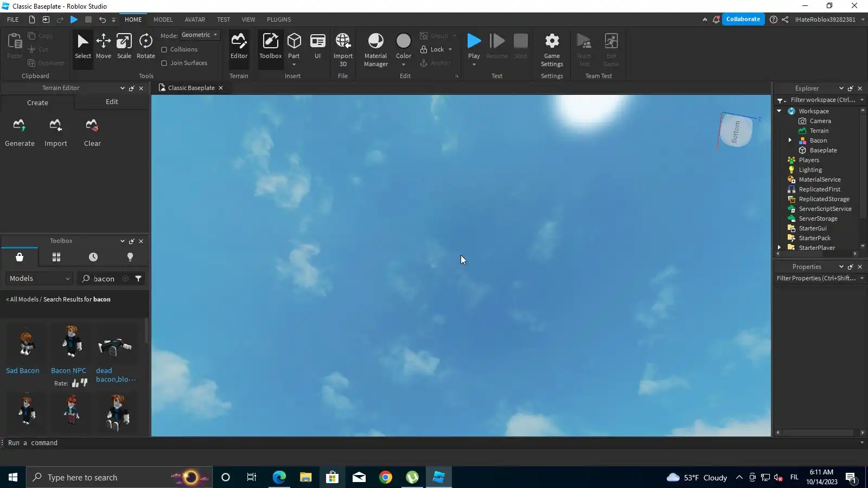Click the Filter Properties field
Screen dimensions: 868x488
[x=816, y=278]
